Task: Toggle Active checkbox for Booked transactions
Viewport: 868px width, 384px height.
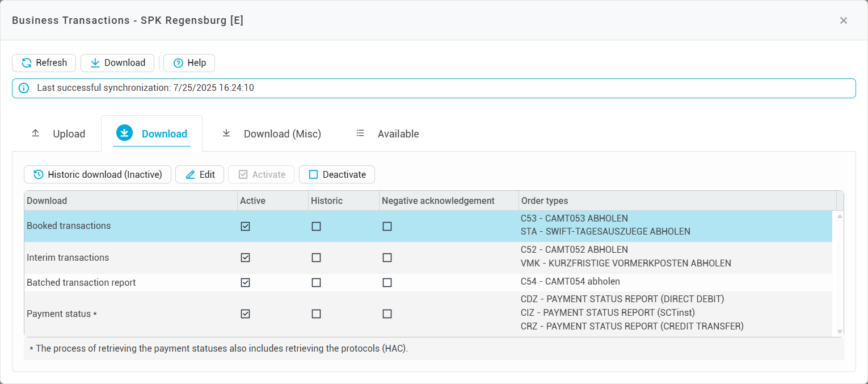Action: click(x=245, y=226)
